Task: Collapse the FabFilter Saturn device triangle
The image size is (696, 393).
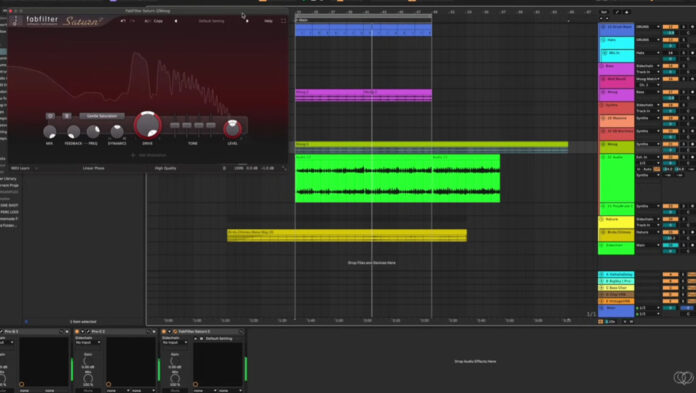Action: point(169,331)
